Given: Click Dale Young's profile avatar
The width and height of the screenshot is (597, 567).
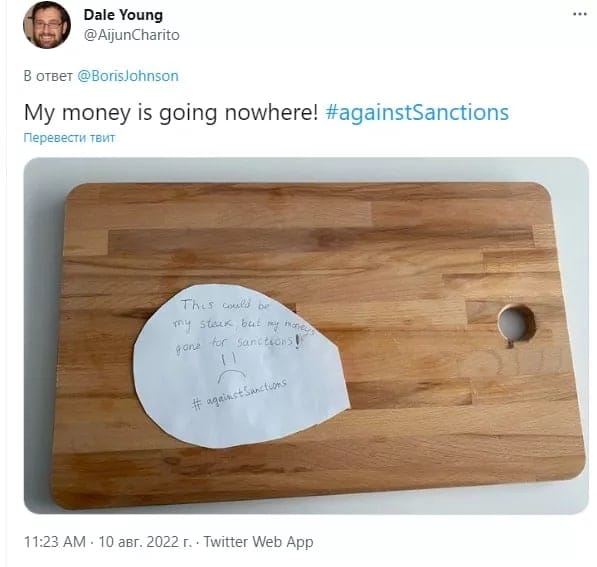Looking at the screenshot, I should [47, 25].
